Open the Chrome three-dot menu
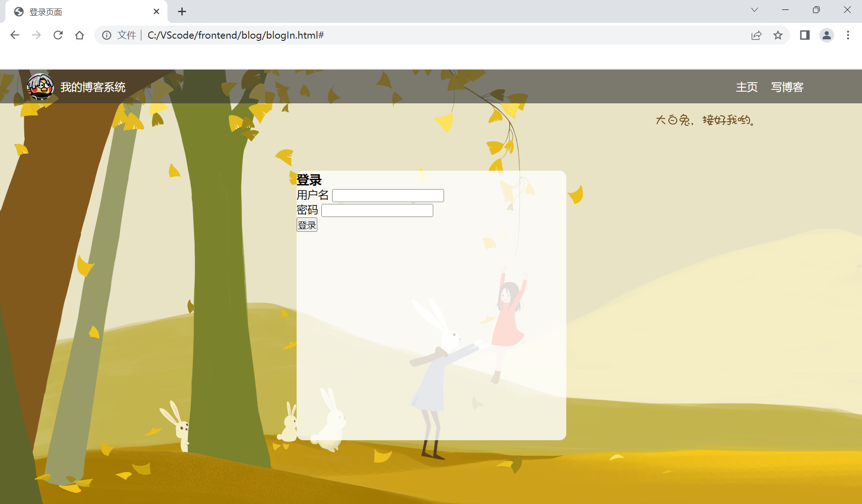The image size is (862, 504). 848,35
